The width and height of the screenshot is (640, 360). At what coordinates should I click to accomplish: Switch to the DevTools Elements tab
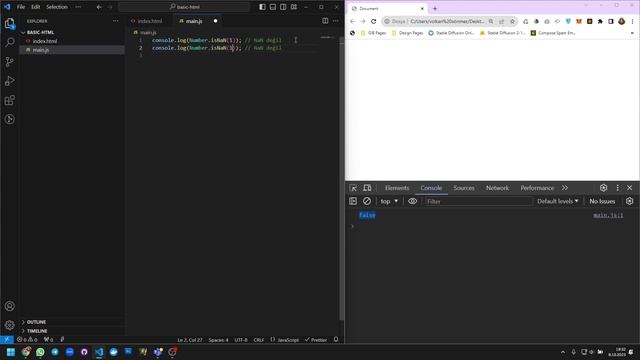point(397,188)
